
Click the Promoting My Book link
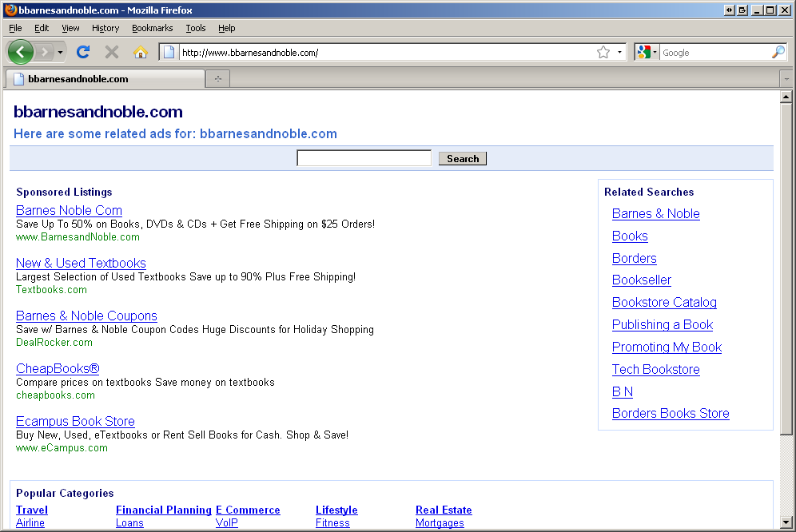pyautogui.click(x=667, y=347)
